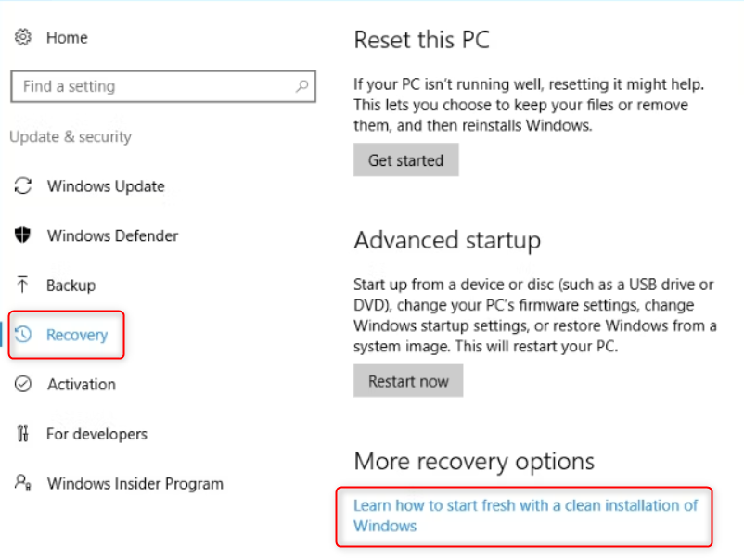Open the Windows Update text label
Image resolution: width=744 pixels, height=560 pixels.
point(106,186)
